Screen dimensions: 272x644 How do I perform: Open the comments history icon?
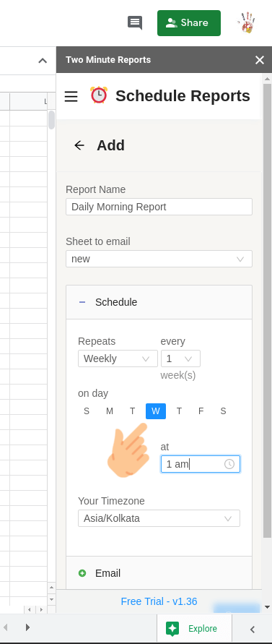tap(135, 22)
